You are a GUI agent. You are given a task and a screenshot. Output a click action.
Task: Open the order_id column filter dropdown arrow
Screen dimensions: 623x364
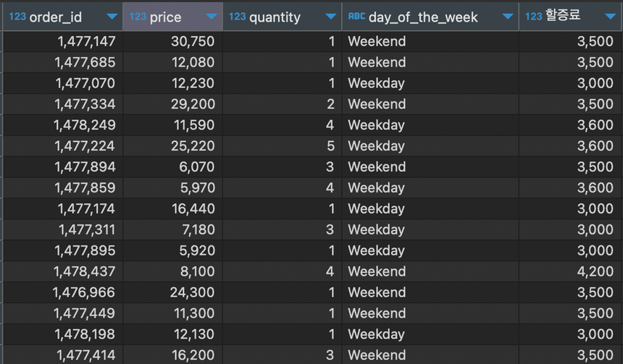(112, 17)
